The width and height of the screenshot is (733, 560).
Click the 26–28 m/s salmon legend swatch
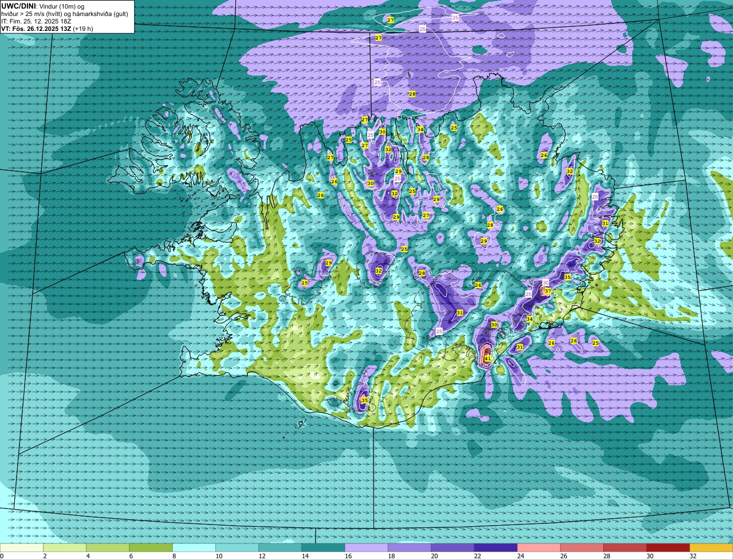click(x=582, y=548)
